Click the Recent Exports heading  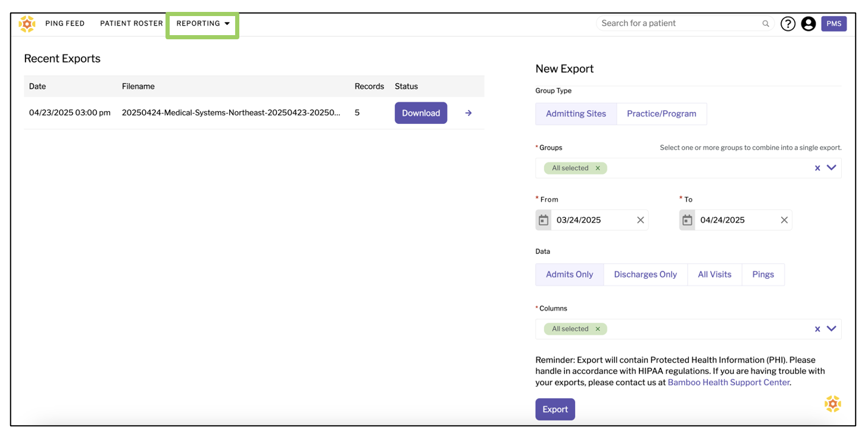click(x=62, y=58)
